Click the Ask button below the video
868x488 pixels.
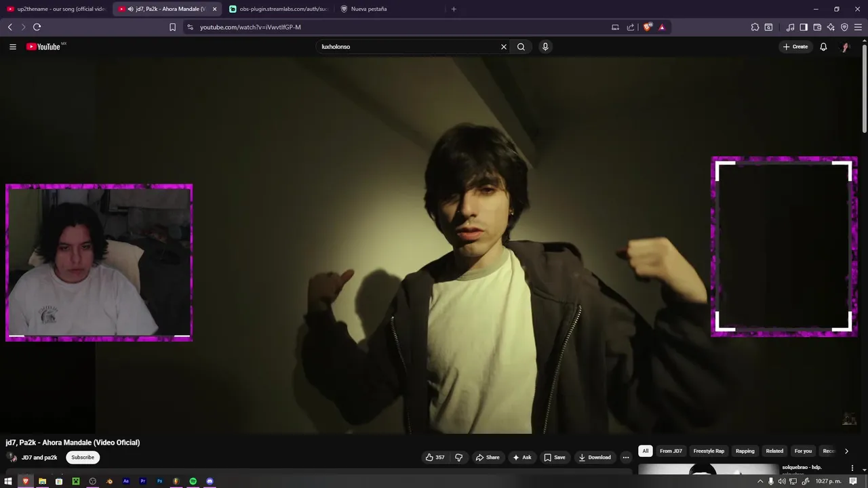click(x=521, y=457)
